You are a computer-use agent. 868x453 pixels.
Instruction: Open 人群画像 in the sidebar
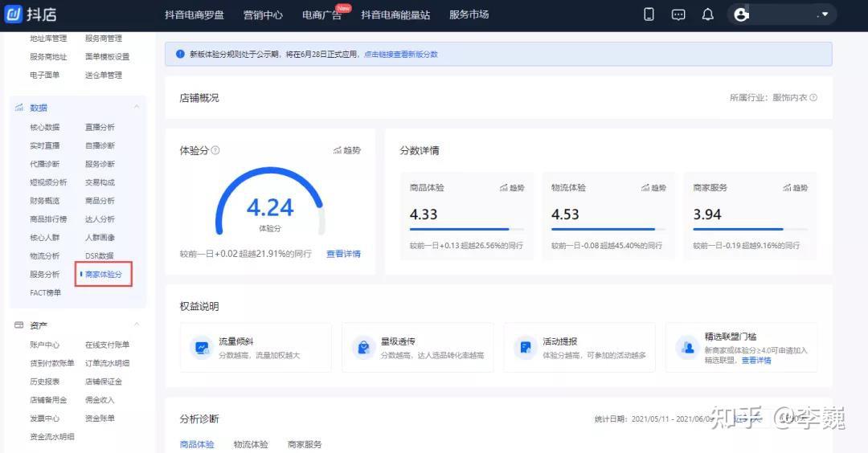coord(100,237)
